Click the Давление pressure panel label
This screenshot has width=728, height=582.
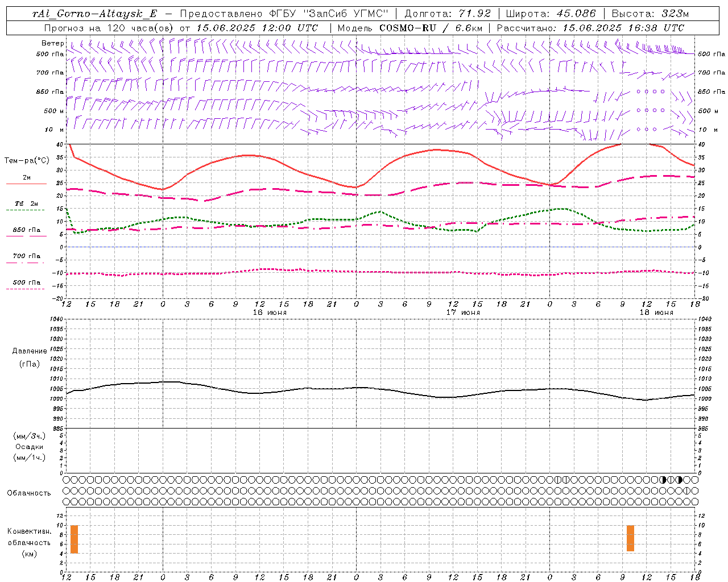[30, 351]
